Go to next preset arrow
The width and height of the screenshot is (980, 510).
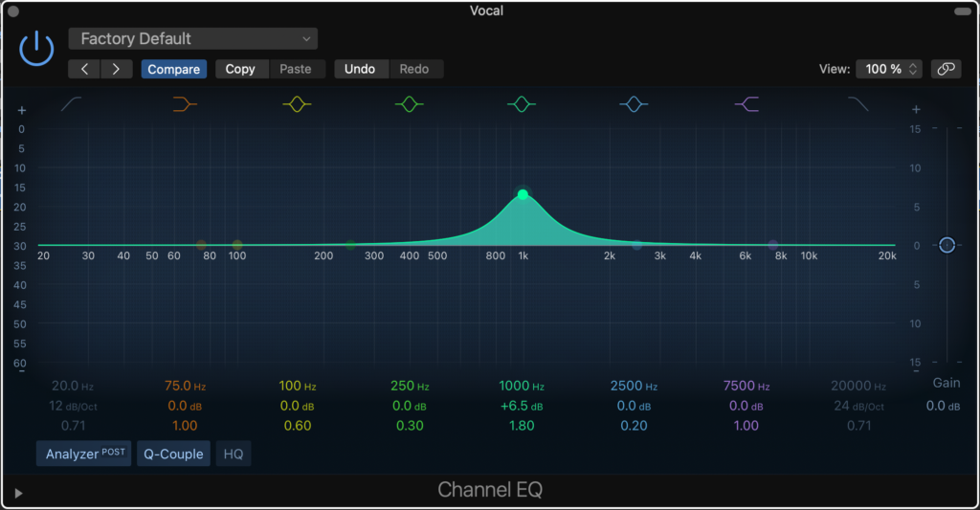[x=116, y=69]
